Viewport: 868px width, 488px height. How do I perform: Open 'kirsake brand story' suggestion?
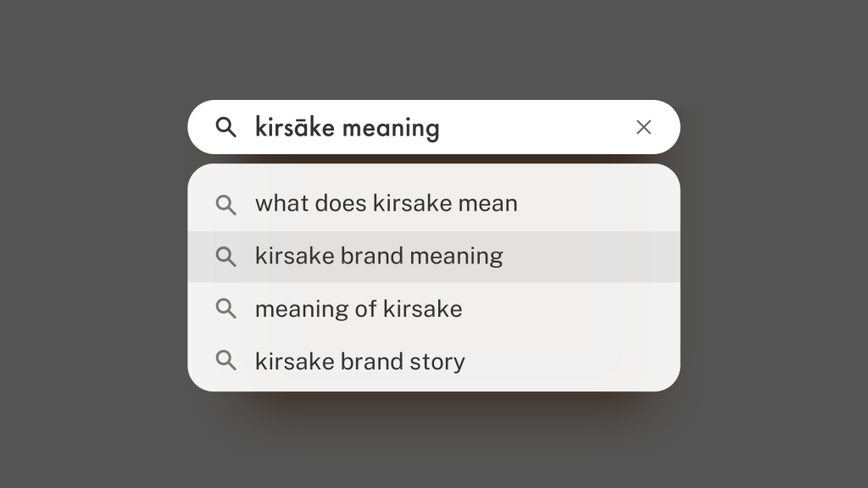click(x=359, y=361)
